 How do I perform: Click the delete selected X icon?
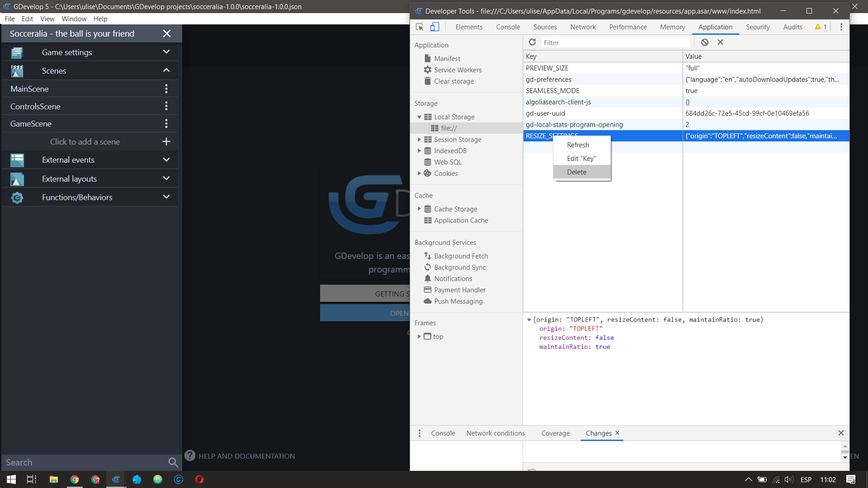tap(720, 42)
